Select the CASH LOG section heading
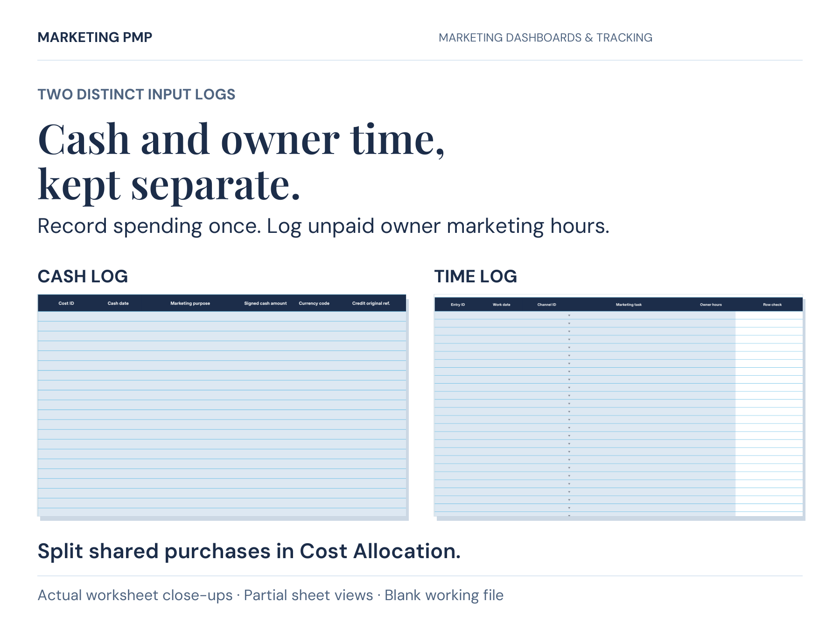Viewport: 840px width, 630px height. [83, 276]
